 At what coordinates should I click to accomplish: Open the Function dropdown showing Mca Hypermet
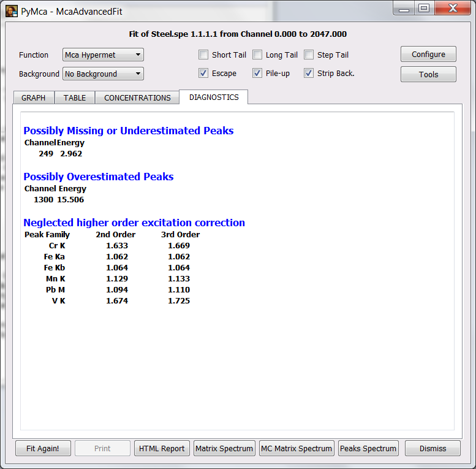click(x=103, y=55)
